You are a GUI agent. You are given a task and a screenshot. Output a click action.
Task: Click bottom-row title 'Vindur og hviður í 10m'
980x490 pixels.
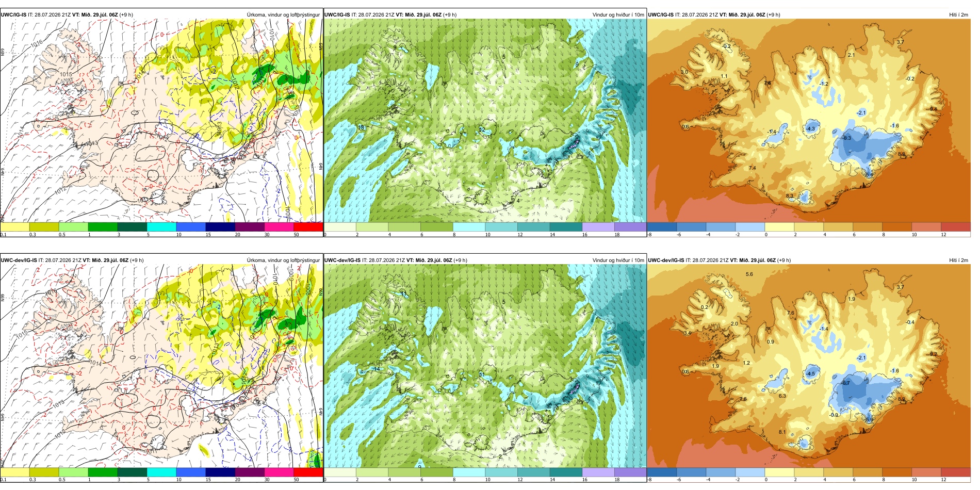tap(618, 260)
